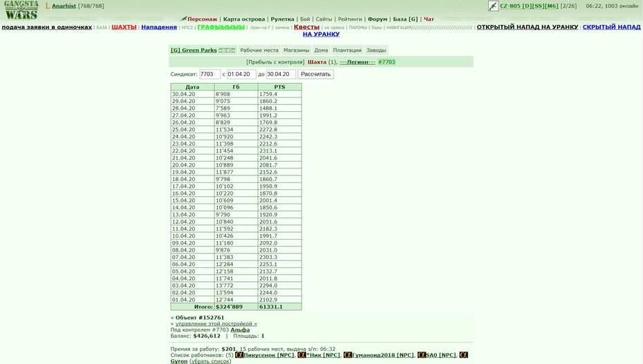The height and width of the screenshot is (364, 643).
Task: Click the green #7703 label
Action: tap(386, 62)
